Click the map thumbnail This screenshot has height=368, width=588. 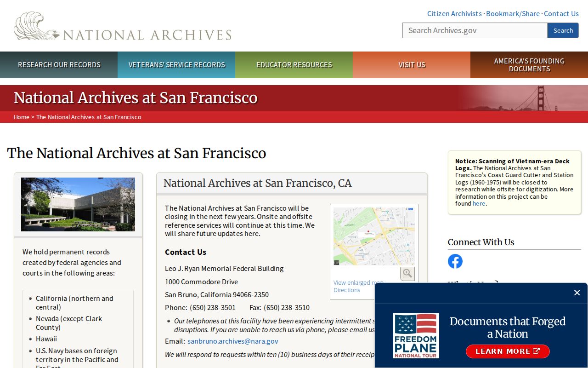[374, 236]
